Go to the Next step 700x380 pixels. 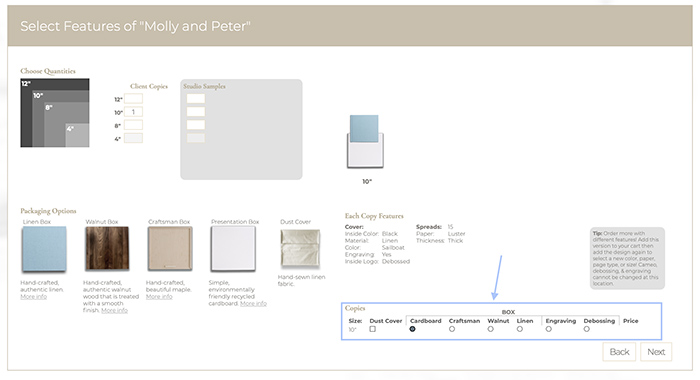click(x=656, y=352)
